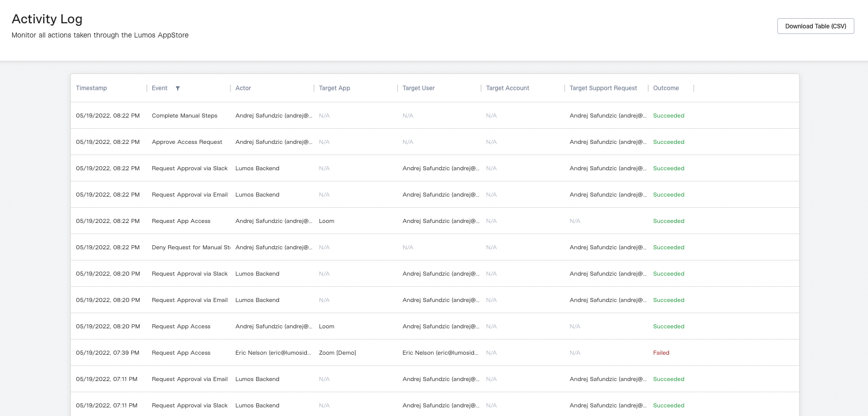868x416 pixels.
Task: Select the Event column header label
Action: [160, 88]
